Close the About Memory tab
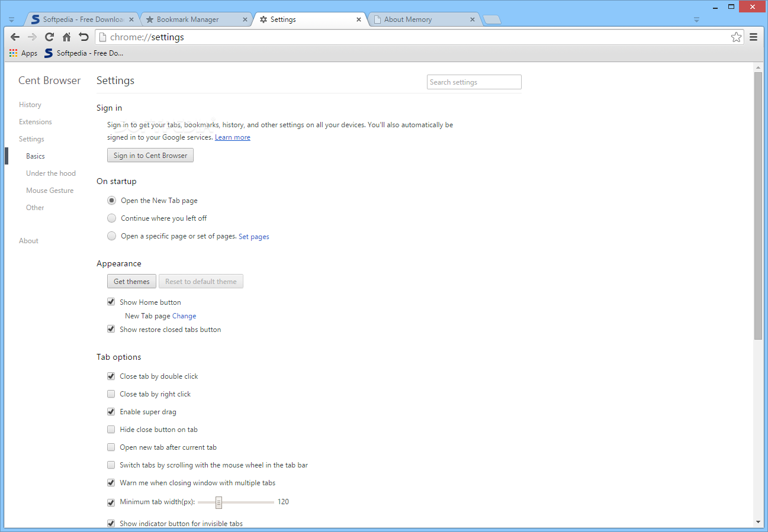The width and height of the screenshot is (768, 532). [473, 20]
